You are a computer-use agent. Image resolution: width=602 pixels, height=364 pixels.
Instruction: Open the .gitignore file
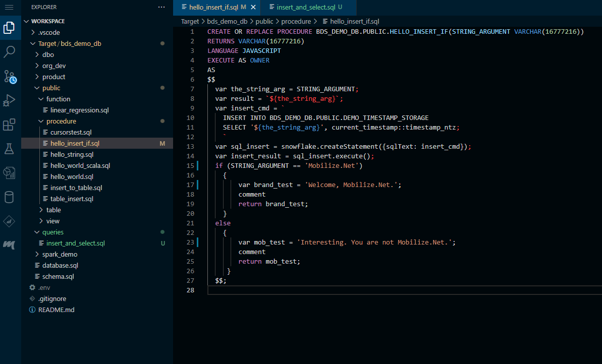97,299
